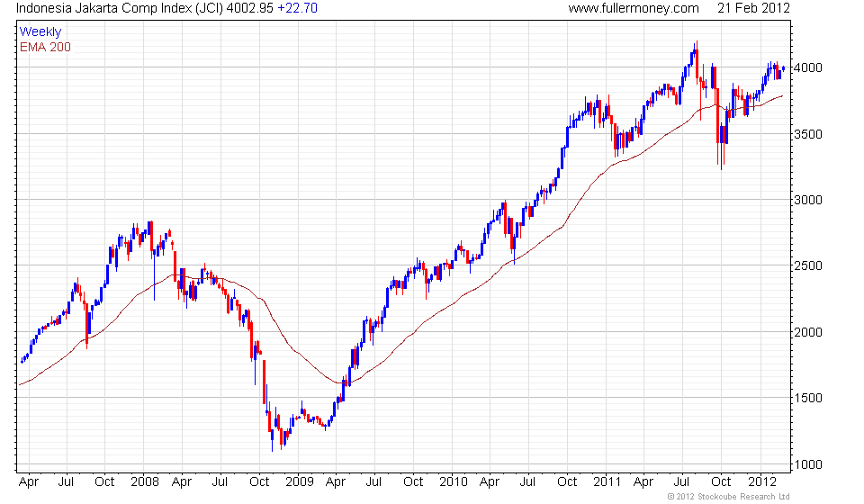Click the change value +22.70
This screenshot has height=504, width=864.
[297, 8]
